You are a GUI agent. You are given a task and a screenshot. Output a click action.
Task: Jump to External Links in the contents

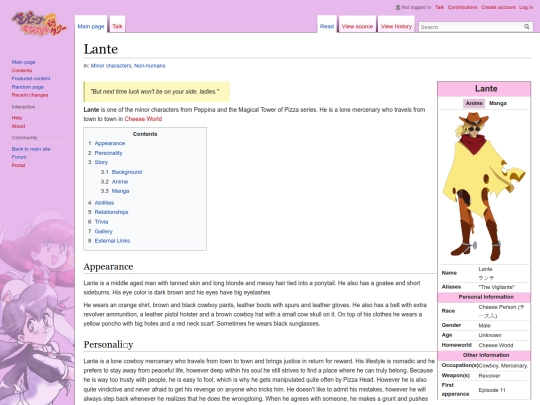[112, 241]
